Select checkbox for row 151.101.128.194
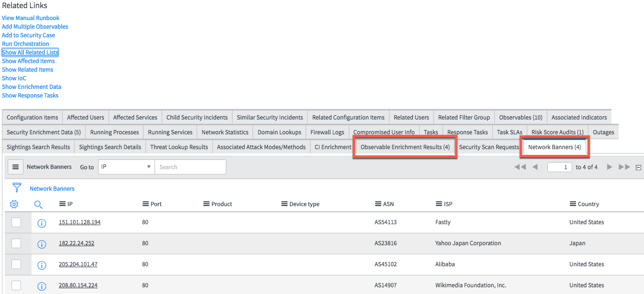The width and height of the screenshot is (644, 294). [16, 222]
